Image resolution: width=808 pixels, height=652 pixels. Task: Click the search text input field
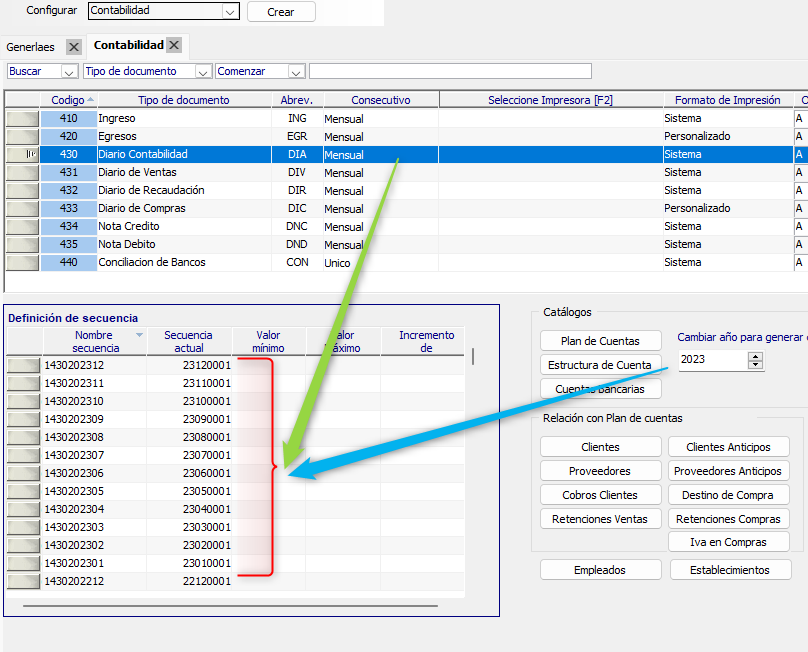[450, 71]
